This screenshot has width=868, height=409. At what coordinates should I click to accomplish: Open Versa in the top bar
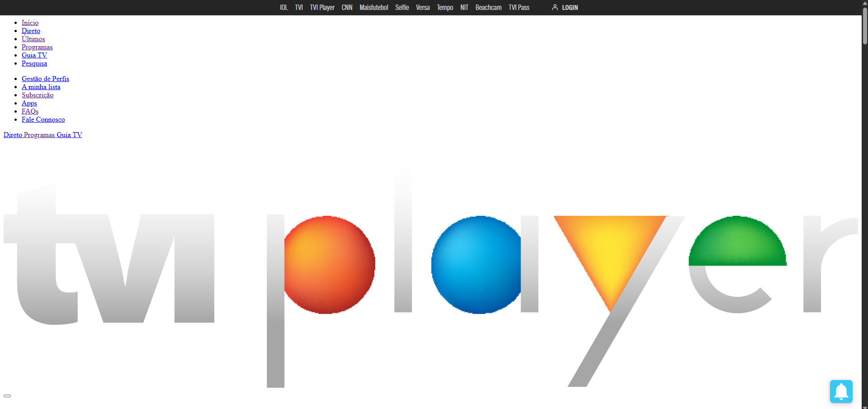coord(423,8)
